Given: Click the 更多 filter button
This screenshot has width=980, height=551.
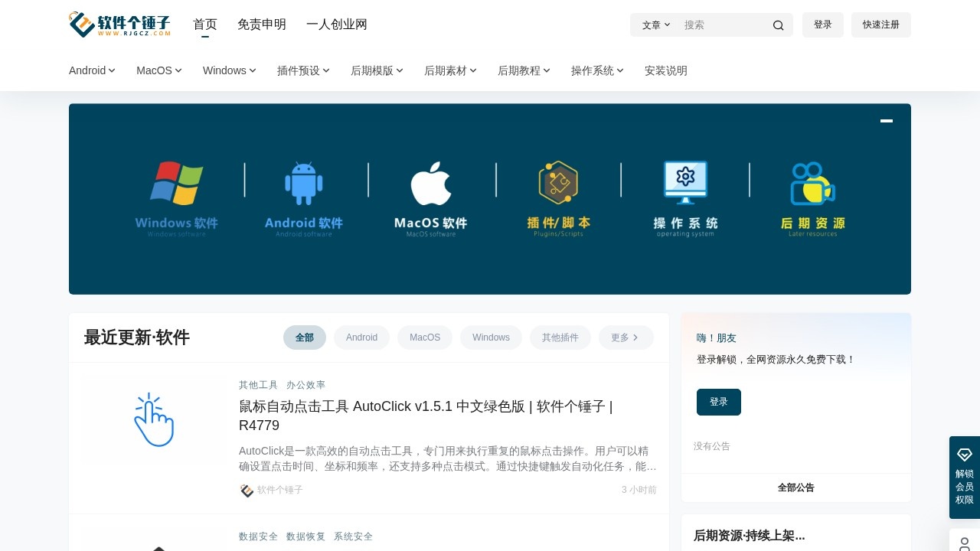Looking at the screenshot, I should tap(626, 337).
